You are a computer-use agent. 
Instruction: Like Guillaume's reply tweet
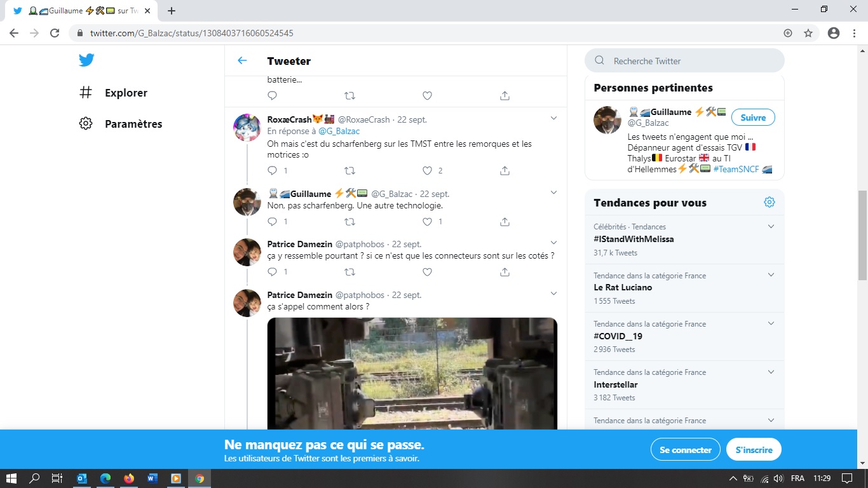428,222
